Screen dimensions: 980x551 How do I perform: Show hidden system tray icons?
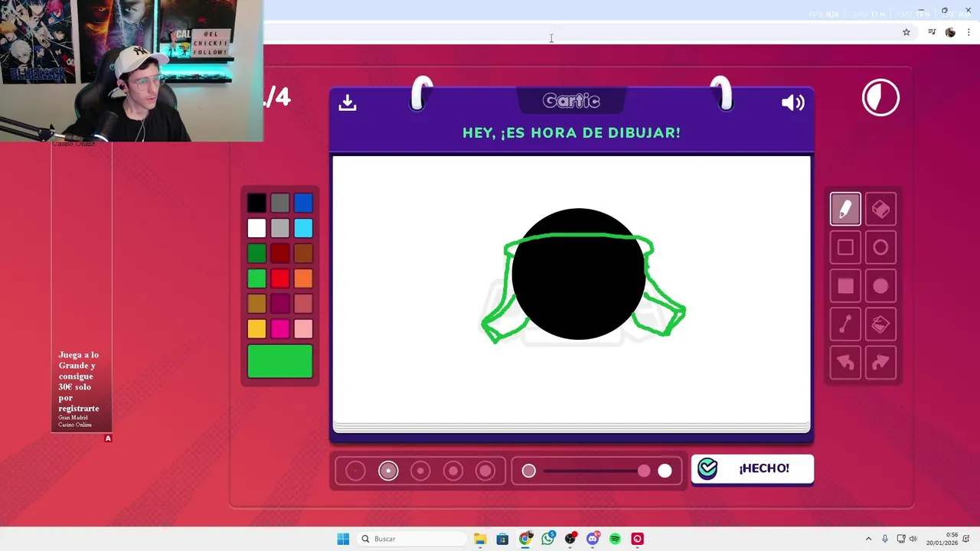(x=868, y=539)
